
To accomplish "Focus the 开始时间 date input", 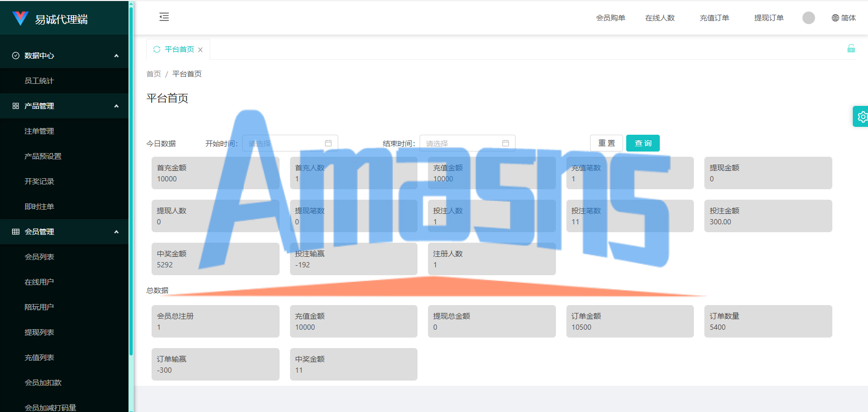I will 290,143.
